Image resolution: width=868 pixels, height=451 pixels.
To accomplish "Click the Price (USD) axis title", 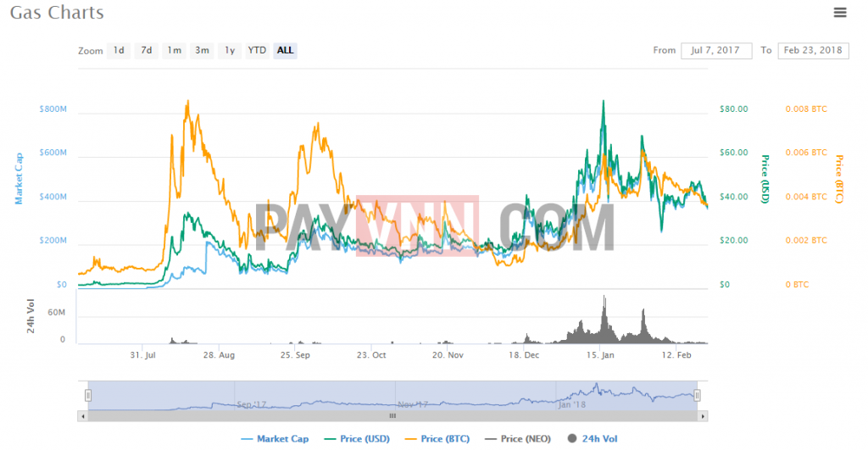I will pos(765,179).
